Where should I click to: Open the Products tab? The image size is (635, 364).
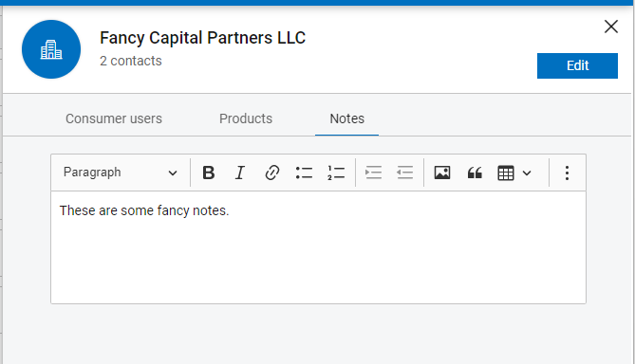pyautogui.click(x=246, y=118)
